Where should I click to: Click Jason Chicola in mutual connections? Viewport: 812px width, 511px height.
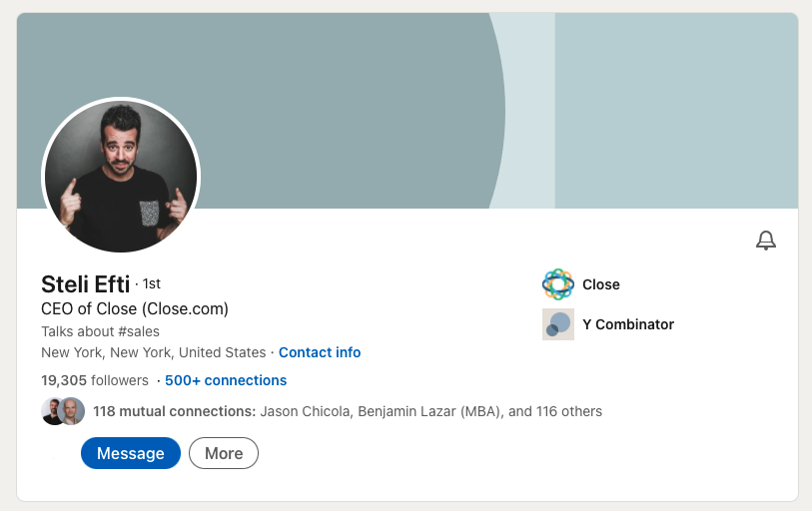[x=305, y=411]
